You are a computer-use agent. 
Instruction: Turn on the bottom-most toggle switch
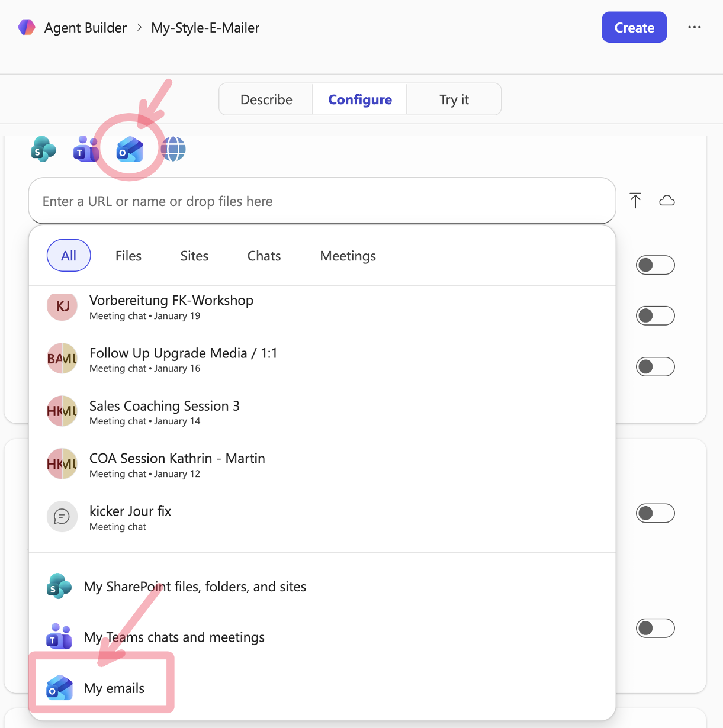click(655, 628)
